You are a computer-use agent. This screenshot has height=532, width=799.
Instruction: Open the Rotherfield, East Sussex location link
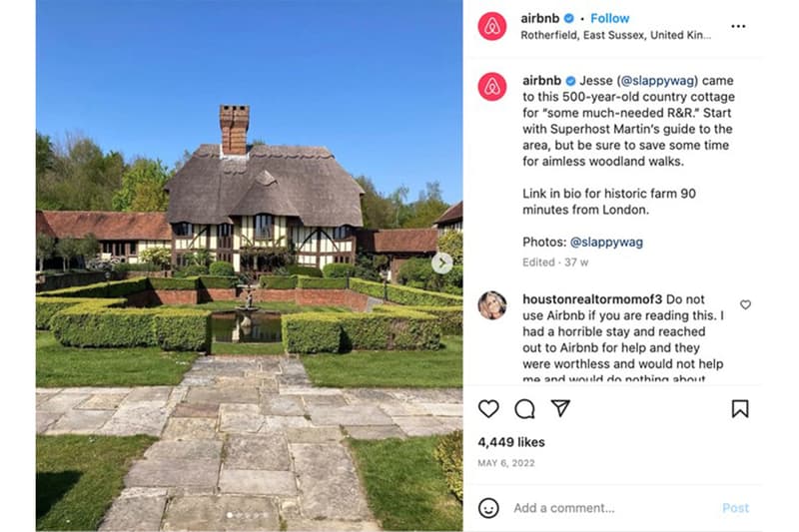coord(615,35)
